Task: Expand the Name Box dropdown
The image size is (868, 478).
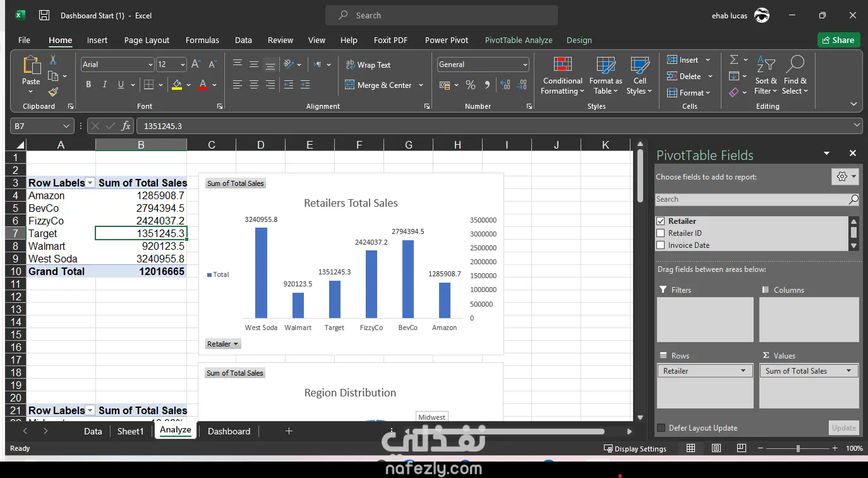Action: pyautogui.click(x=66, y=126)
